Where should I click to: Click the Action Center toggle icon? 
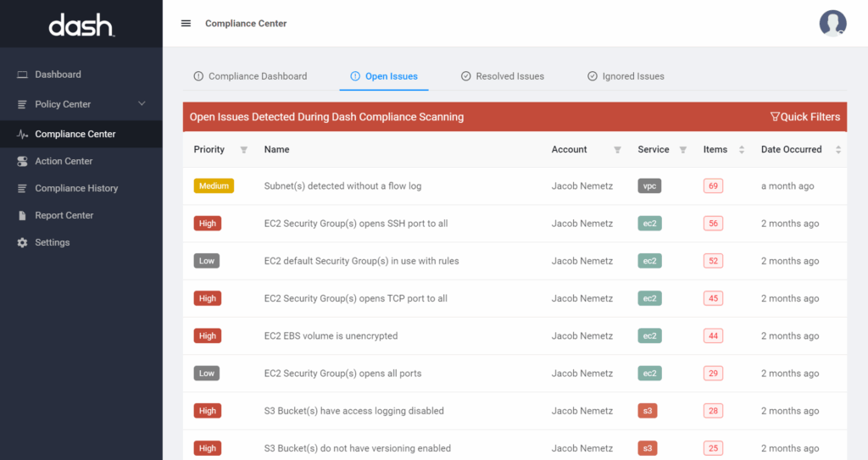[23, 161]
